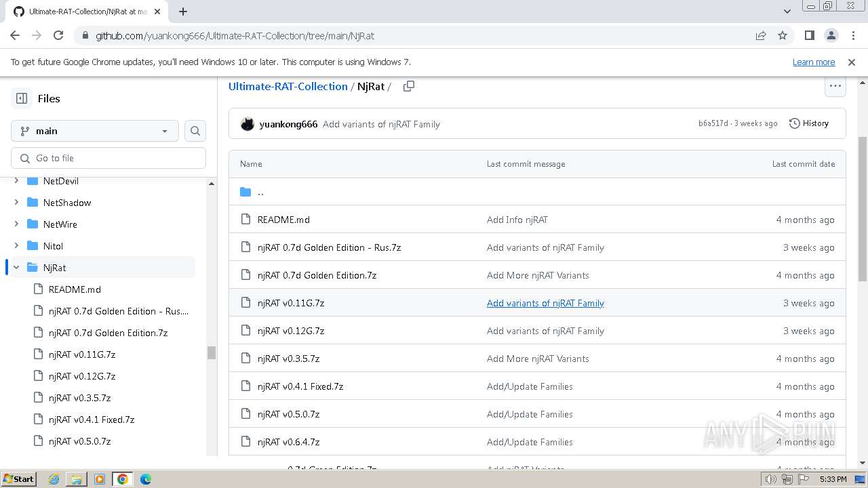Open a new browser tab
This screenshot has height=488, width=868.
coord(183,12)
